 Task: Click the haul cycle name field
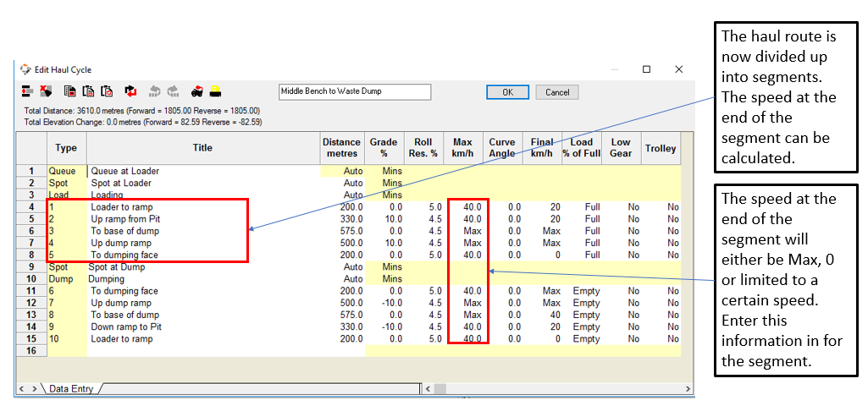(x=354, y=92)
